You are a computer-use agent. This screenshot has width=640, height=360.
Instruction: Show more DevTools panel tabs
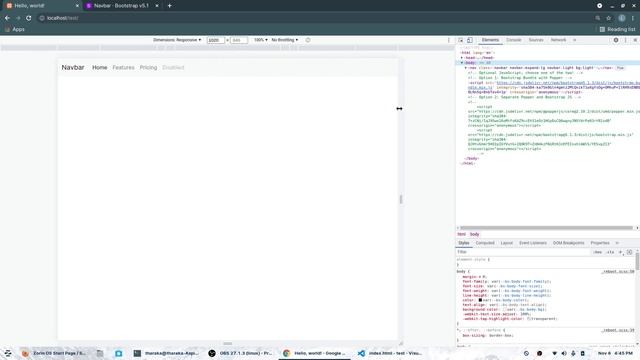coord(574,40)
